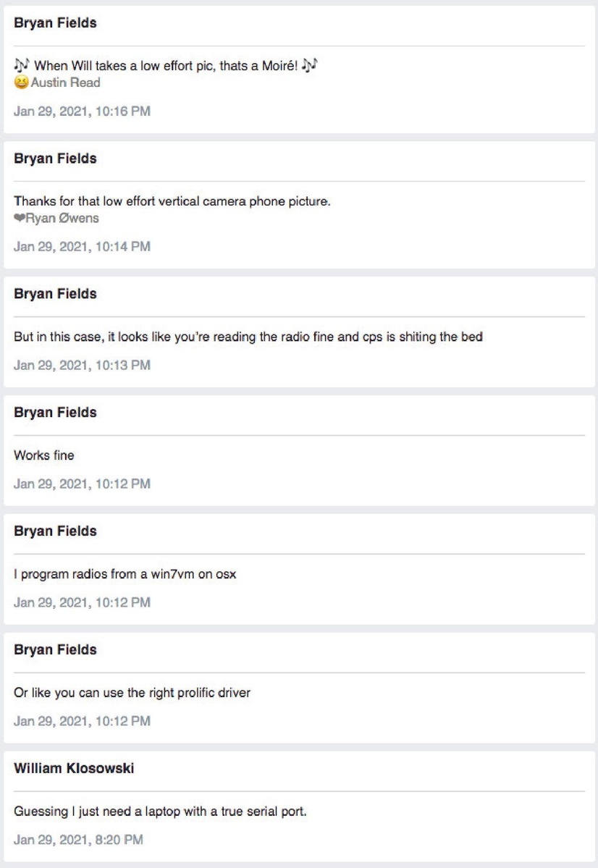Click Bryan Fields name above "Works fine"
This screenshot has width=598, height=868.
pos(55,413)
